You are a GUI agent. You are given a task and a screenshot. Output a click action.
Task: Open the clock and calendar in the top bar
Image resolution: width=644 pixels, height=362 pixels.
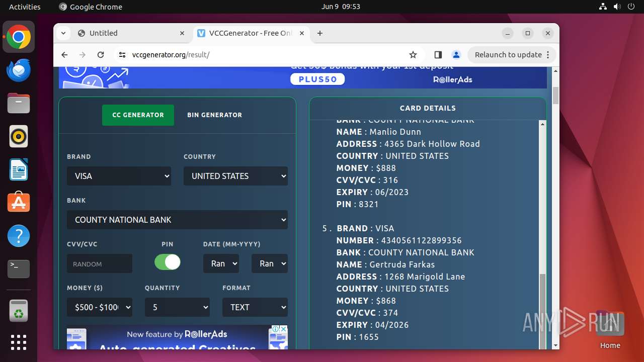pos(341,7)
